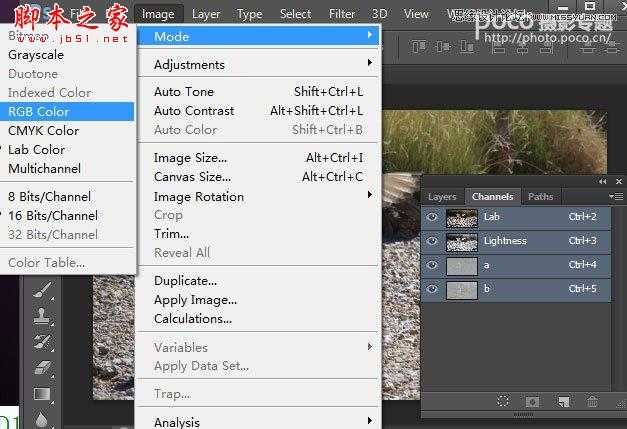Open the 3D menu
The width and height of the screenshot is (627, 429).
pyautogui.click(x=379, y=14)
